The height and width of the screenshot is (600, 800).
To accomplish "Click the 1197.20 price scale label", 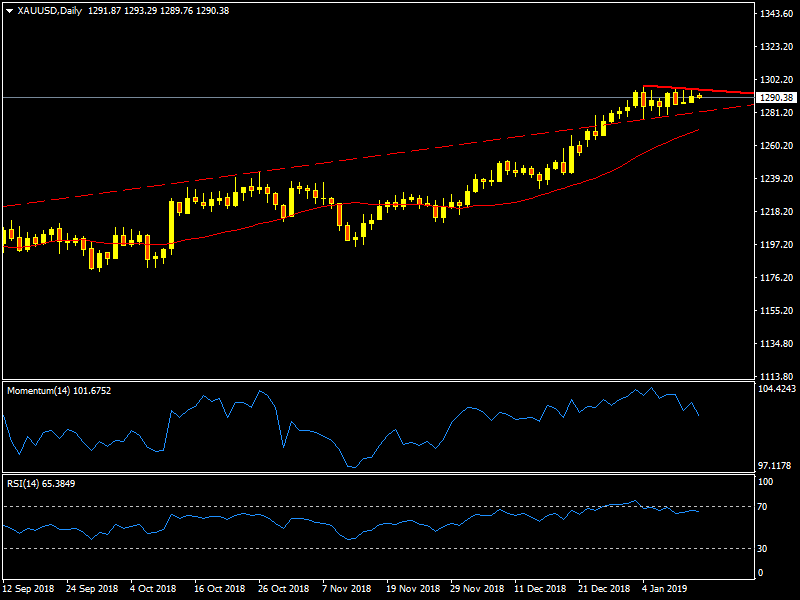I will click(776, 245).
